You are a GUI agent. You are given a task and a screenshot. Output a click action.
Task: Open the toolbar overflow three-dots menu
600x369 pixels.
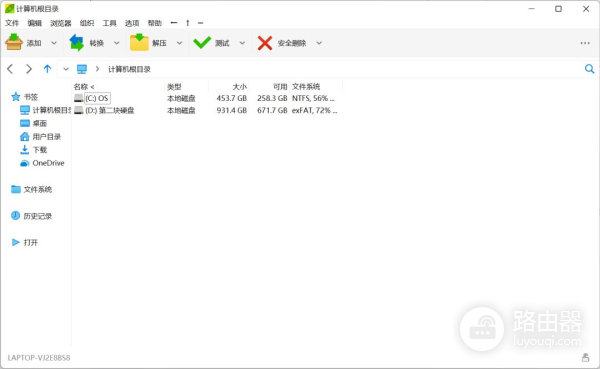pyautogui.click(x=585, y=43)
